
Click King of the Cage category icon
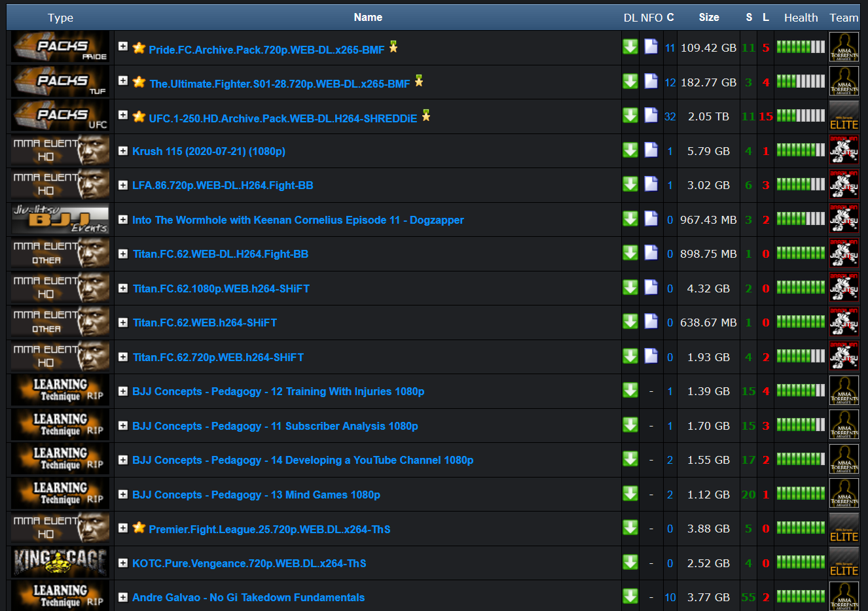click(60, 563)
